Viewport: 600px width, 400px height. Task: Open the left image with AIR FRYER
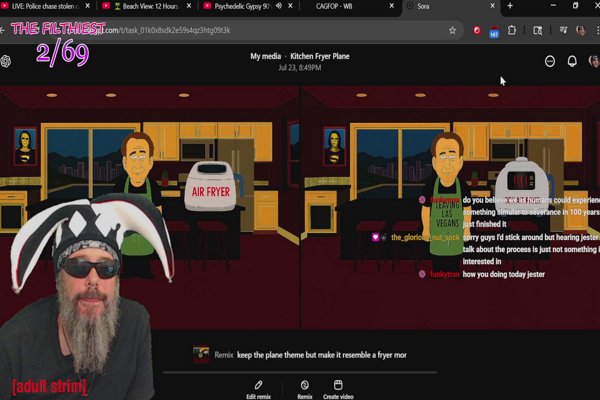(x=149, y=207)
